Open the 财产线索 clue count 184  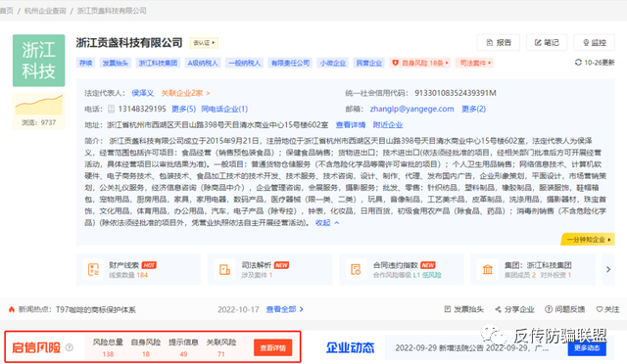142,275
